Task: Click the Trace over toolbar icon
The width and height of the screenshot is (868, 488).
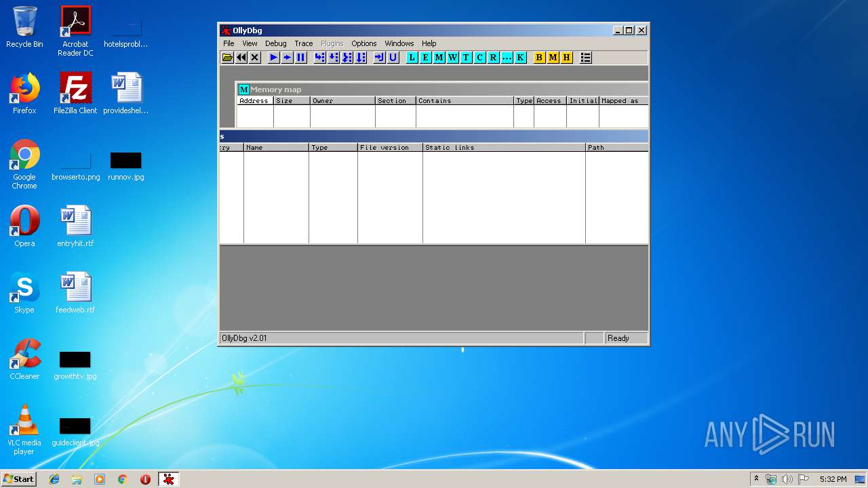Action: point(361,58)
